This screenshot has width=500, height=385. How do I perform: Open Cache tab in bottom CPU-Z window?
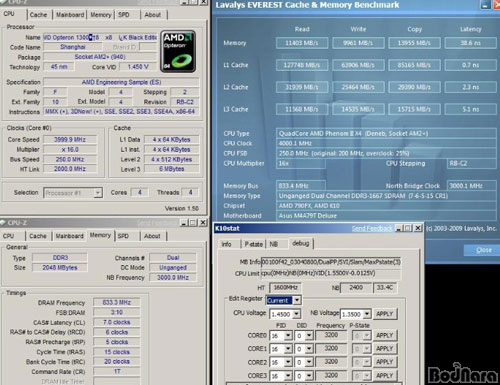pyautogui.click(x=38, y=236)
